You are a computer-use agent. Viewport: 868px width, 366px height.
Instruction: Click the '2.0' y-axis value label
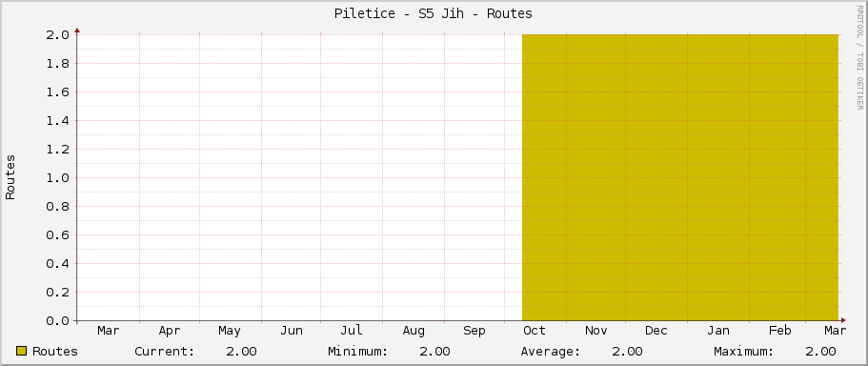[57, 35]
